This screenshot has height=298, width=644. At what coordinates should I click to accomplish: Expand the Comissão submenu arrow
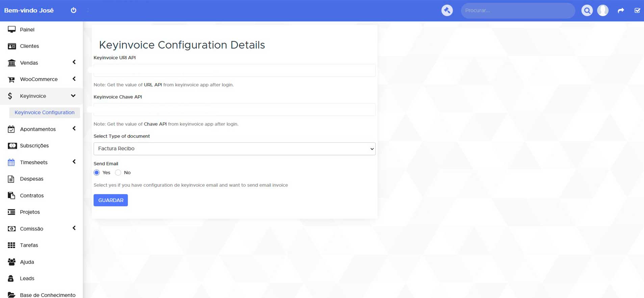pos(74,228)
